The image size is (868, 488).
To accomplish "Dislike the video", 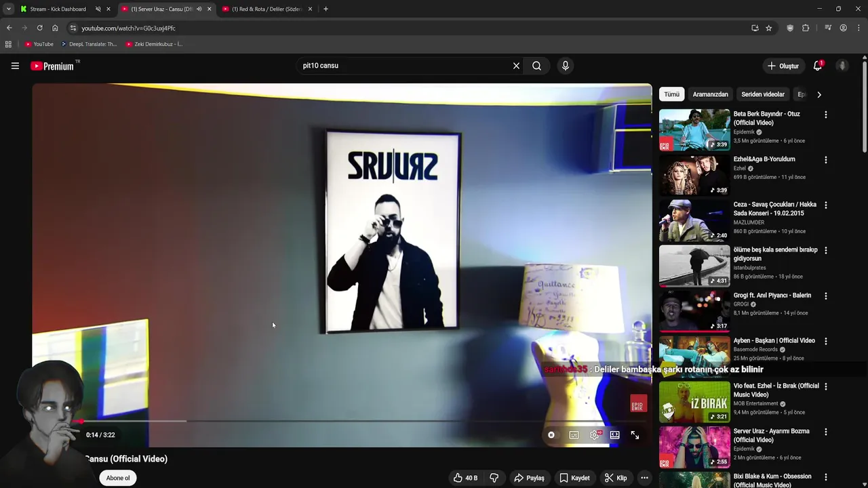I will pyautogui.click(x=494, y=478).
